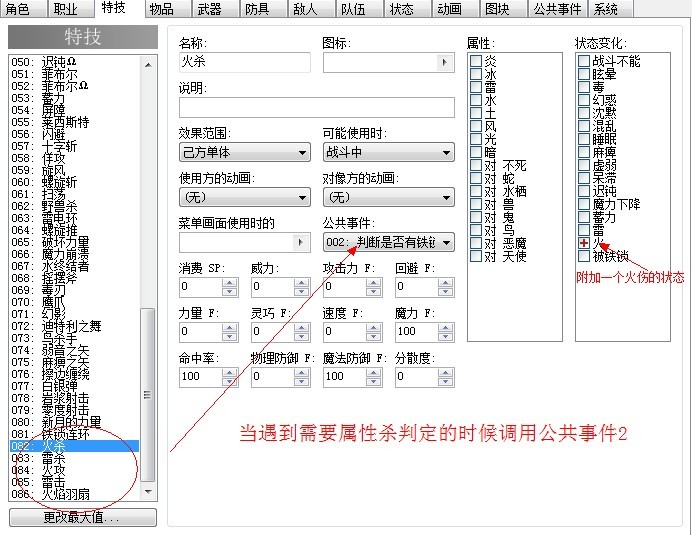Click the 更改最大值 button
The width and height of the screenshot is (692, 535).
(x=83, y=517)
